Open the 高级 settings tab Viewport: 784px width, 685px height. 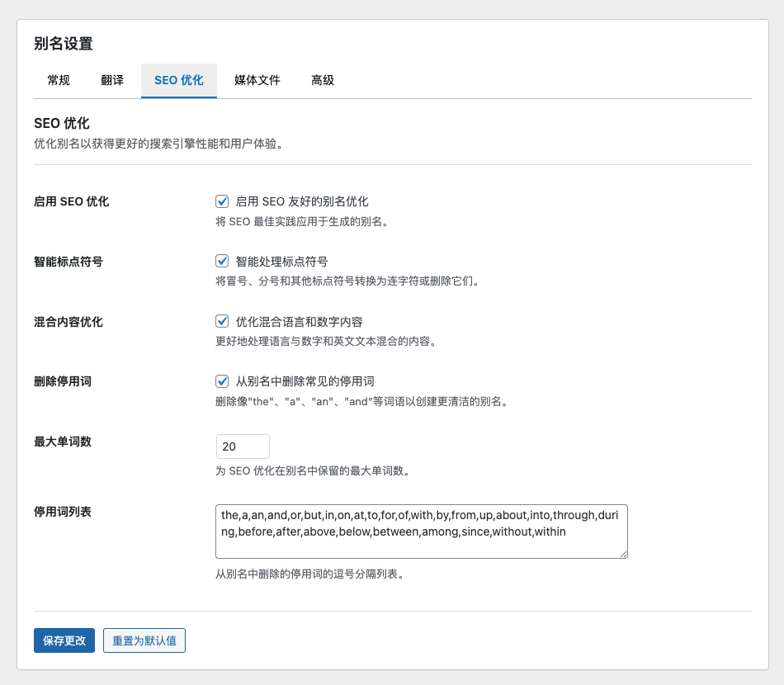point(322,80)
